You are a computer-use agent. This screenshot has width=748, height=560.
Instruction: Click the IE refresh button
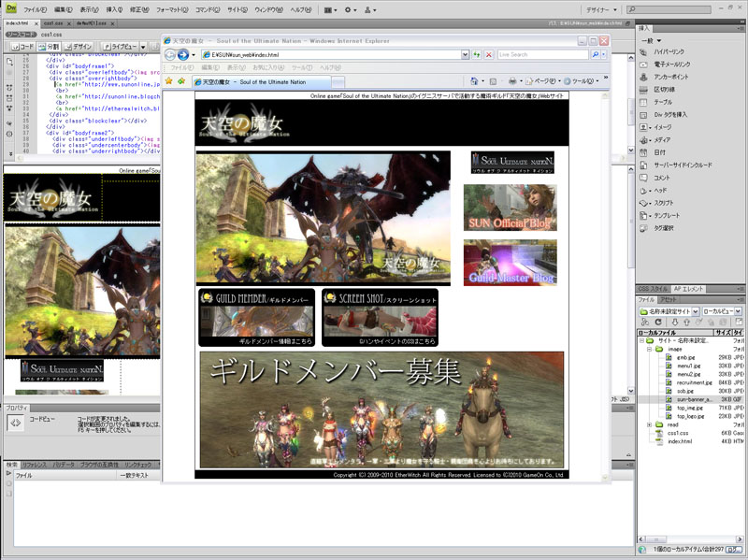click(x=477, y=55)
